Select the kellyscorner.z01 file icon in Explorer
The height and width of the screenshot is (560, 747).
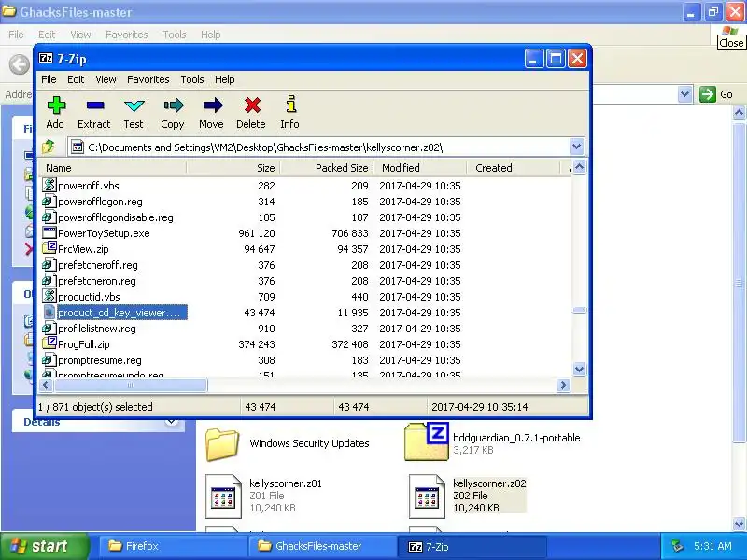click(x=223, y=496)
